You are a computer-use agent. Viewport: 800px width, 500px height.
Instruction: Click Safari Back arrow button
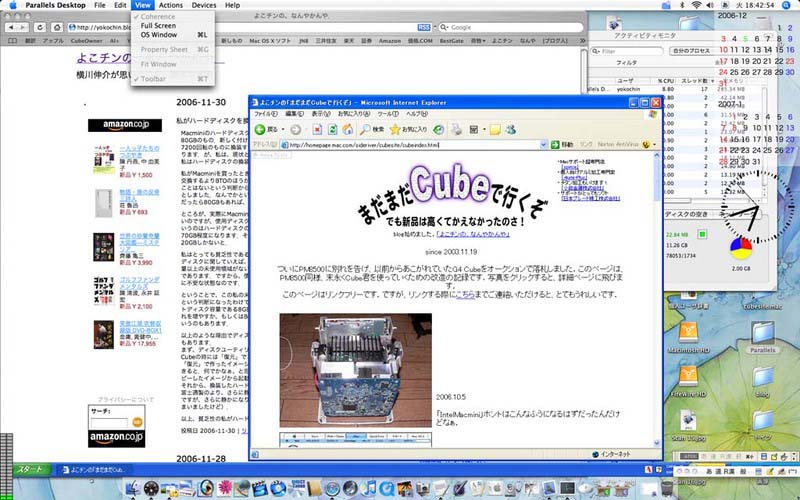pyautogui.click(x=11, y=28)
